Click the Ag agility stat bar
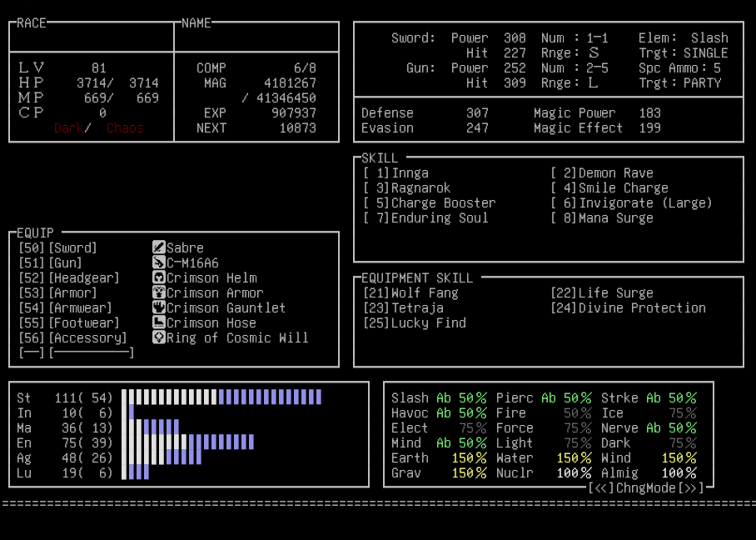This screenshot has height=540, width=756. pos(162,457)
